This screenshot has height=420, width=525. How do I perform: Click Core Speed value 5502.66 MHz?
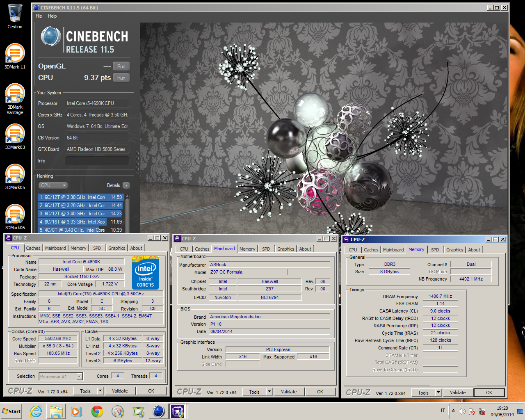58,339
